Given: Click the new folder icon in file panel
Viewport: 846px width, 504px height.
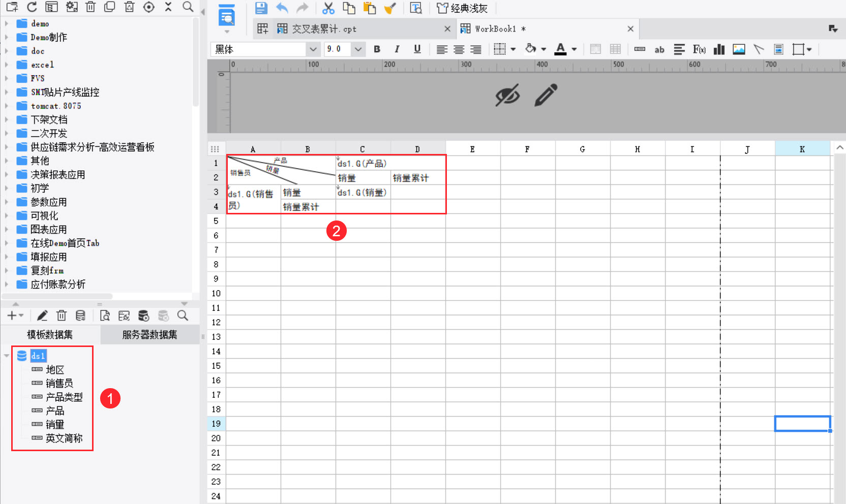Looking at the screenshot, I should [x=12, y=7].
